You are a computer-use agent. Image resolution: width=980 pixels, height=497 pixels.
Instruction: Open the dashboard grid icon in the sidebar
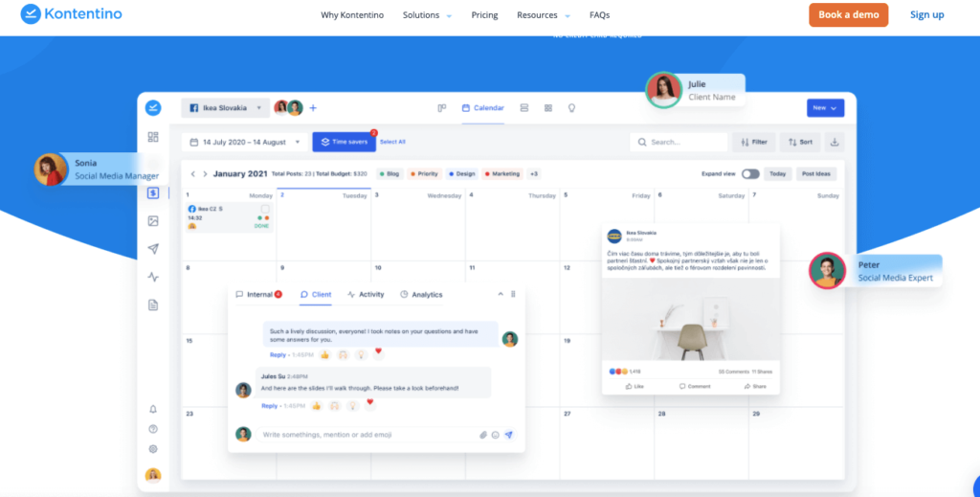(153, 137)
